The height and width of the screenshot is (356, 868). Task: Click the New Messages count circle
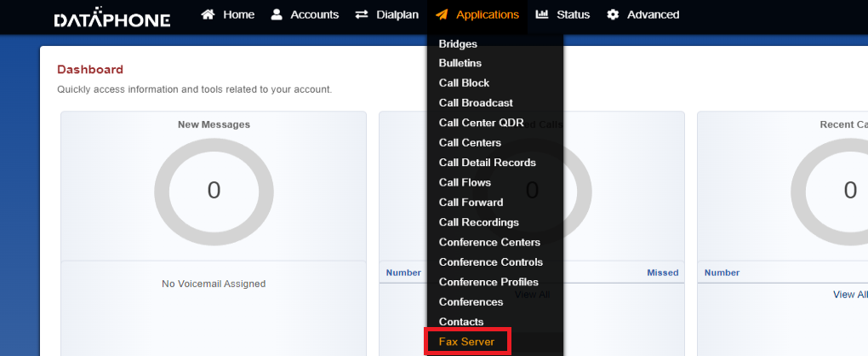214,190
